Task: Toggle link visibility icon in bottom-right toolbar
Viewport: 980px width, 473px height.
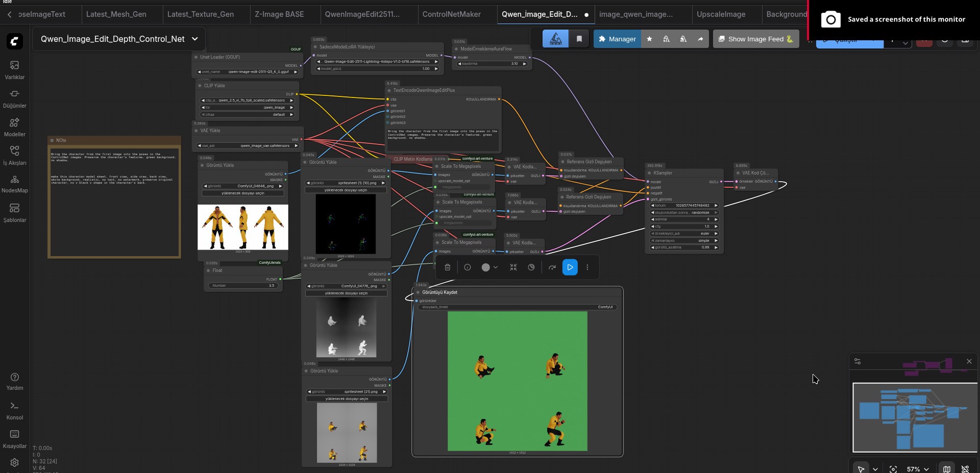Action: (965, 469)
